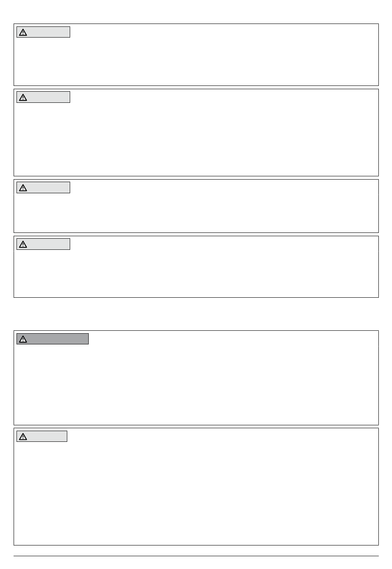
Task: Select the light gray label in the bottom box
Action: click(42, 436)
